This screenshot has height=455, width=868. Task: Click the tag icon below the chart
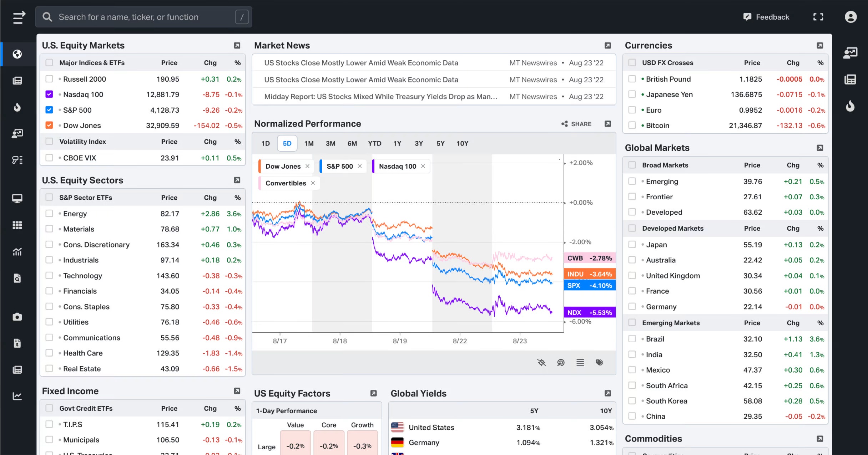click(x=599, y=363)
